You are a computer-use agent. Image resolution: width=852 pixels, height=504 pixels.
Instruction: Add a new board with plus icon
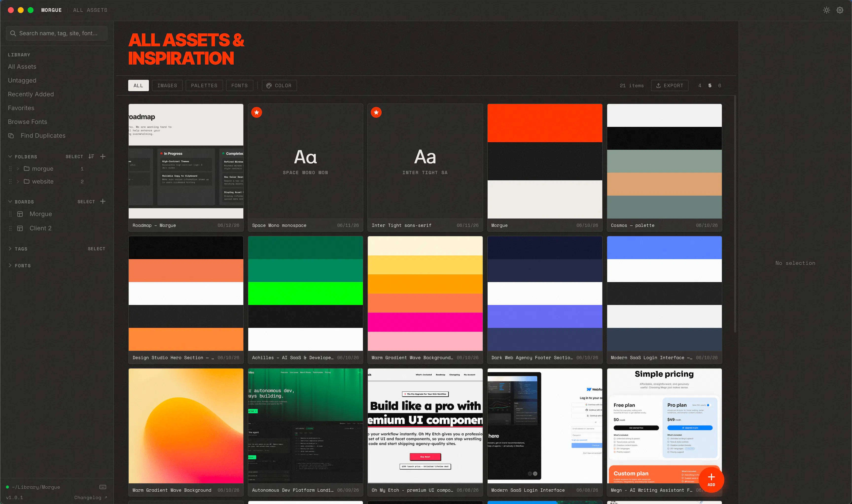(103, 202)
